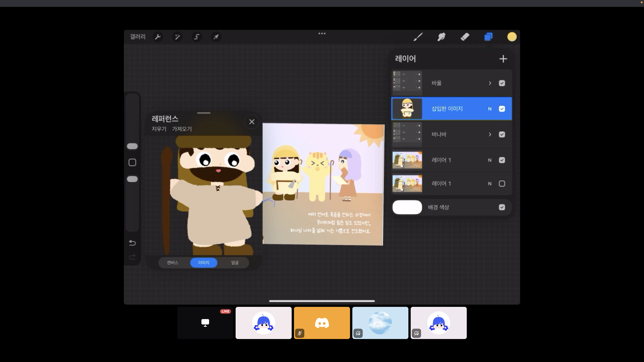Select the Paint brush tool

pyautogui.click(x=418, y=37)
